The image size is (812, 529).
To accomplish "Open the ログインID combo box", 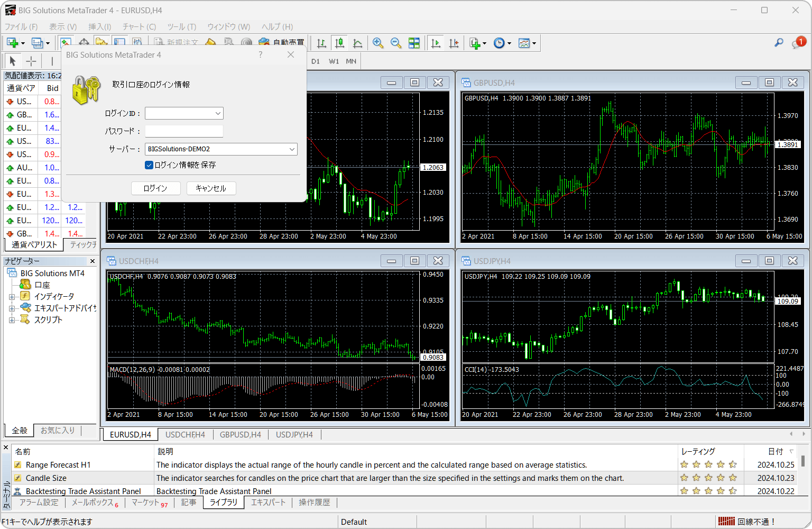I will click(x=184, y=113).
